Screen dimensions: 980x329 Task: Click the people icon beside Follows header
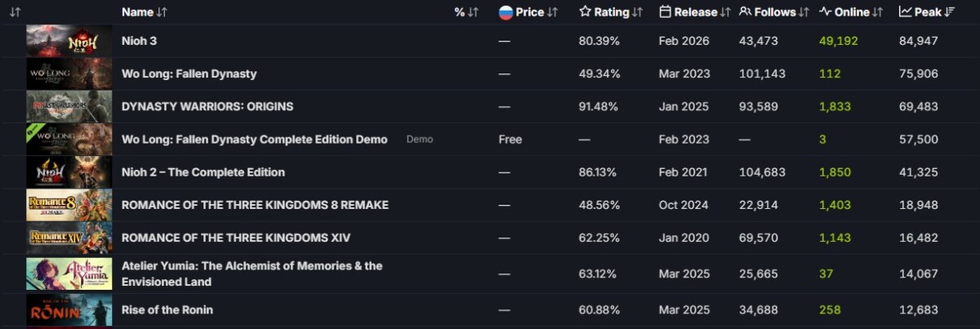tap(745, 12)
